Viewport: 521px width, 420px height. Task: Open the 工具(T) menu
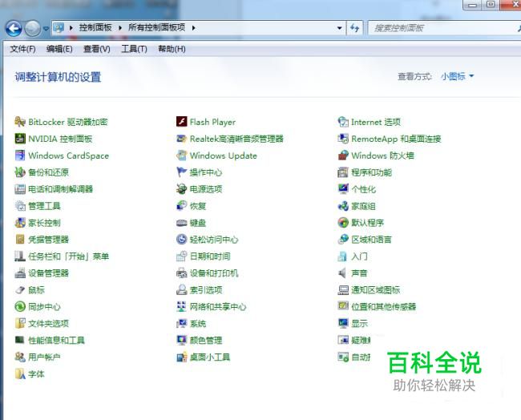click(x=134, y=49)
